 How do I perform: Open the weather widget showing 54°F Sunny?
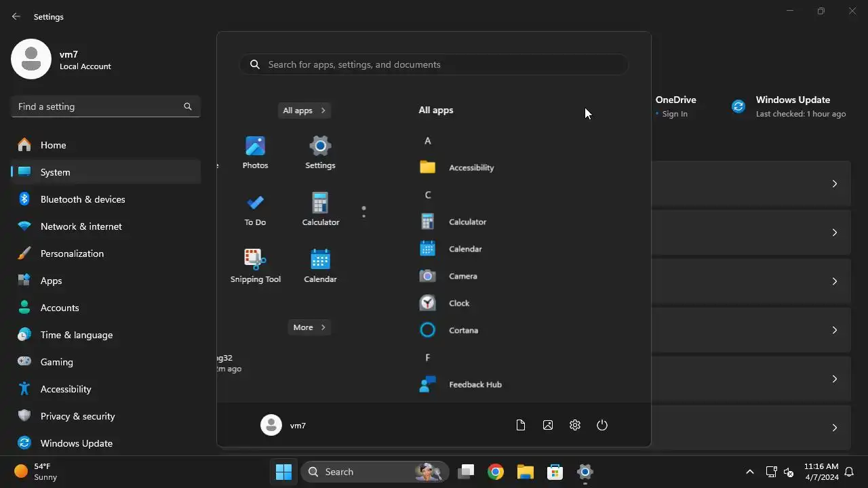37,472
